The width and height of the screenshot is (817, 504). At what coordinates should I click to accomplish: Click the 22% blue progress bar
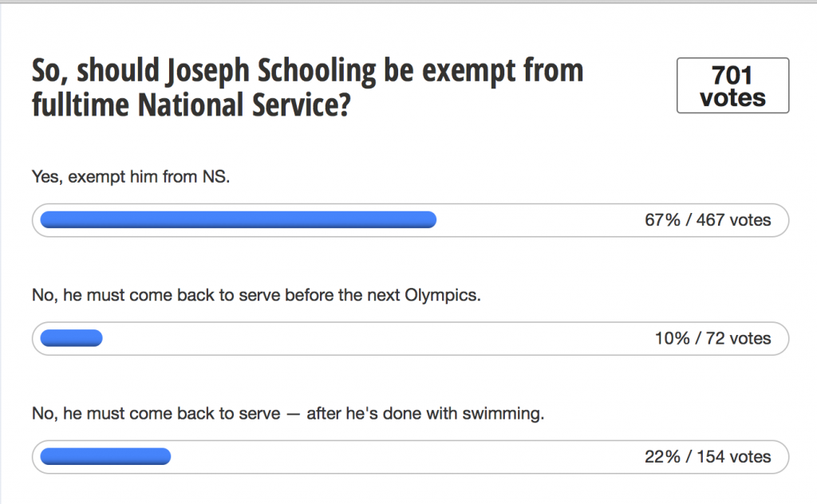106,457
